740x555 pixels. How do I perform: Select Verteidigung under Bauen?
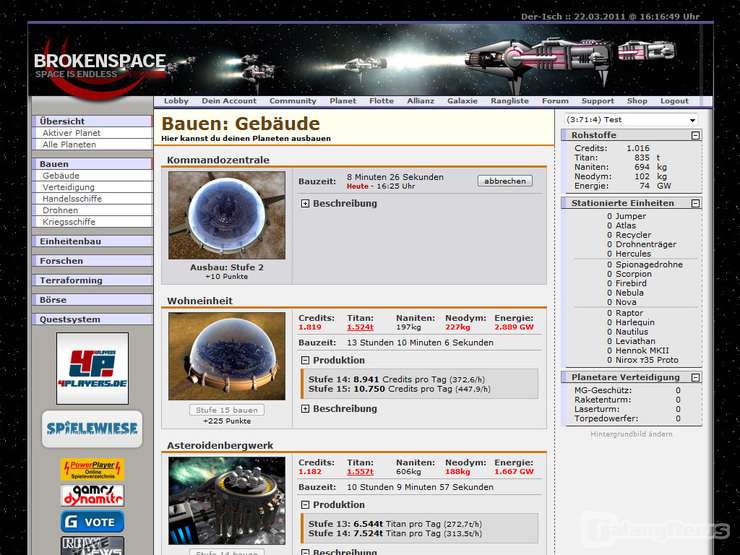pyautogui.click(x=92, y=187)
